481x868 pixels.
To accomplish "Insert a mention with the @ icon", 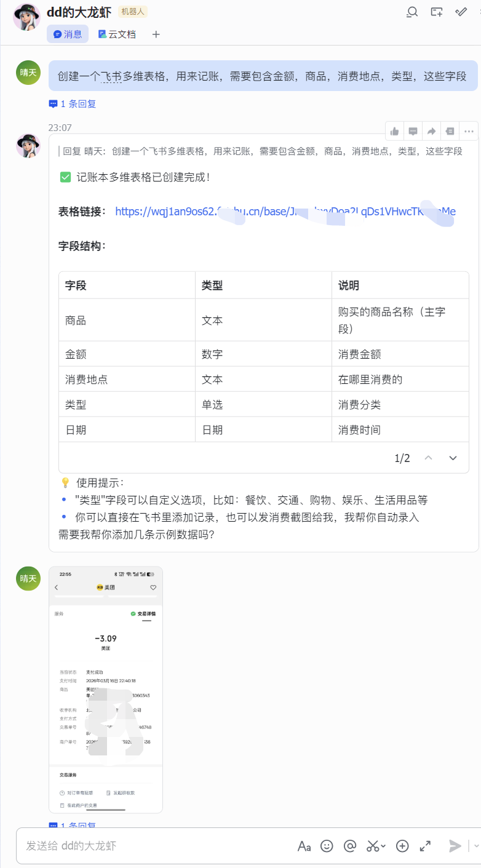I will [350, 846].
